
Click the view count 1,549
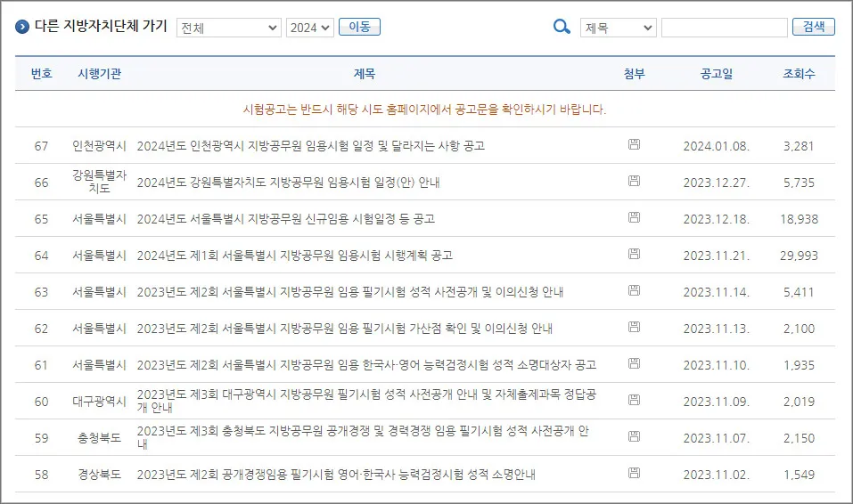point(799,475)
